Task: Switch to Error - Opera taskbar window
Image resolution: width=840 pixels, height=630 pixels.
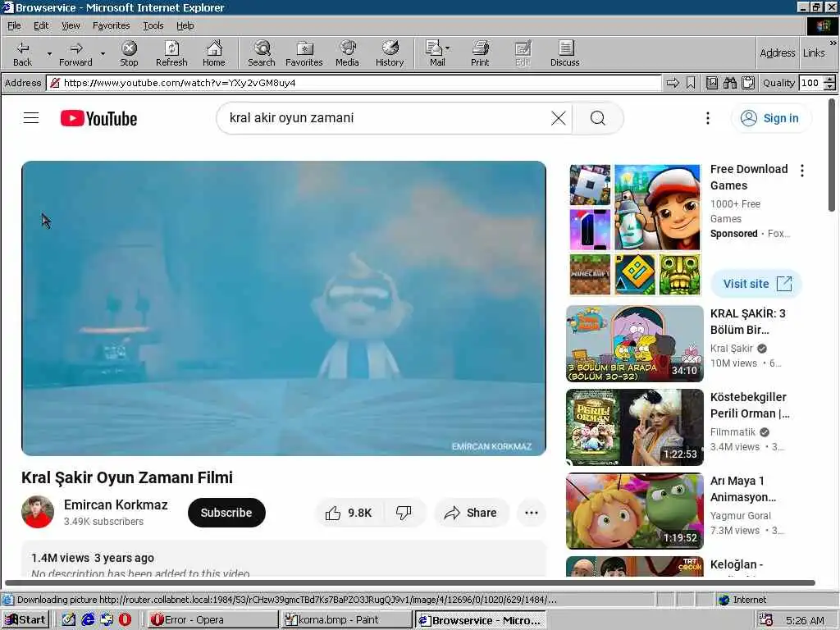Action: (x=213, y=620)
